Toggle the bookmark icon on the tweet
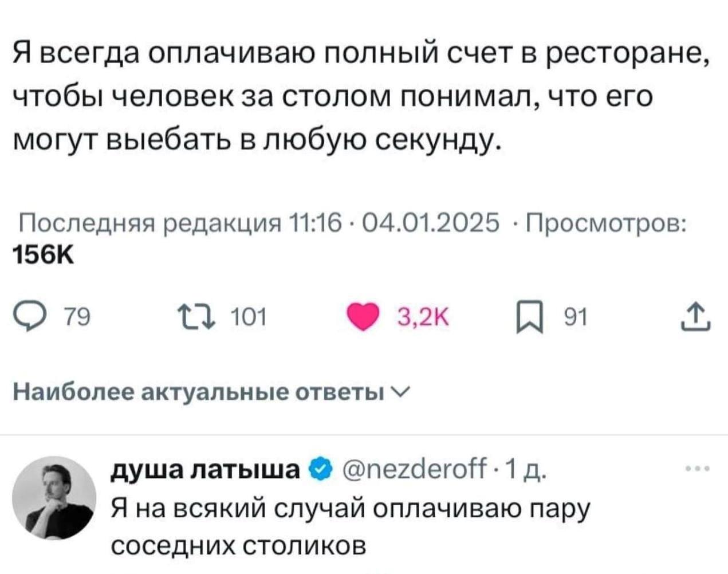The height and width of the screenshot is (574, 728). (525, 316)
